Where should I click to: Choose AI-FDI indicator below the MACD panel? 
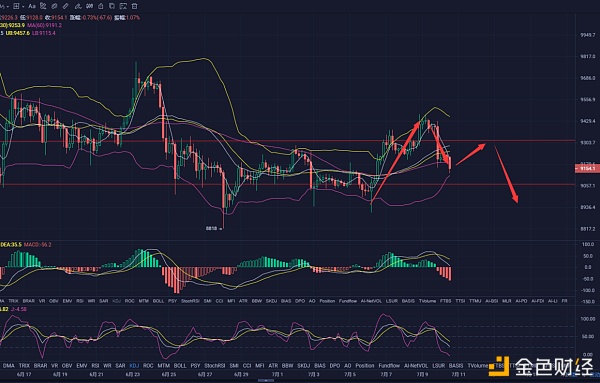point(538,301)
